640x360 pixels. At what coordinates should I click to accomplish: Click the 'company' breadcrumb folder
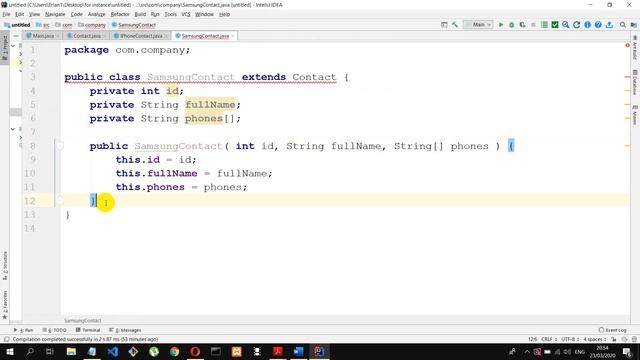click(x=92, y=25)
